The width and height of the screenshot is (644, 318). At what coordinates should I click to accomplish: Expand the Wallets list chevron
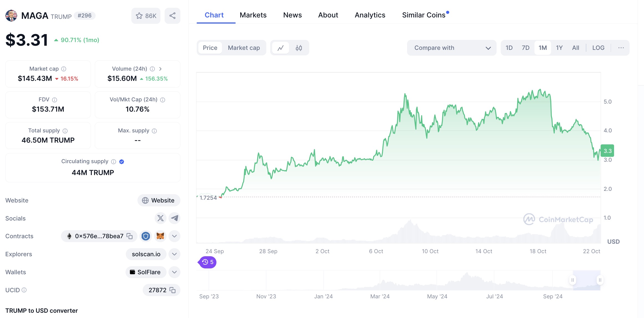coord(174,272)
